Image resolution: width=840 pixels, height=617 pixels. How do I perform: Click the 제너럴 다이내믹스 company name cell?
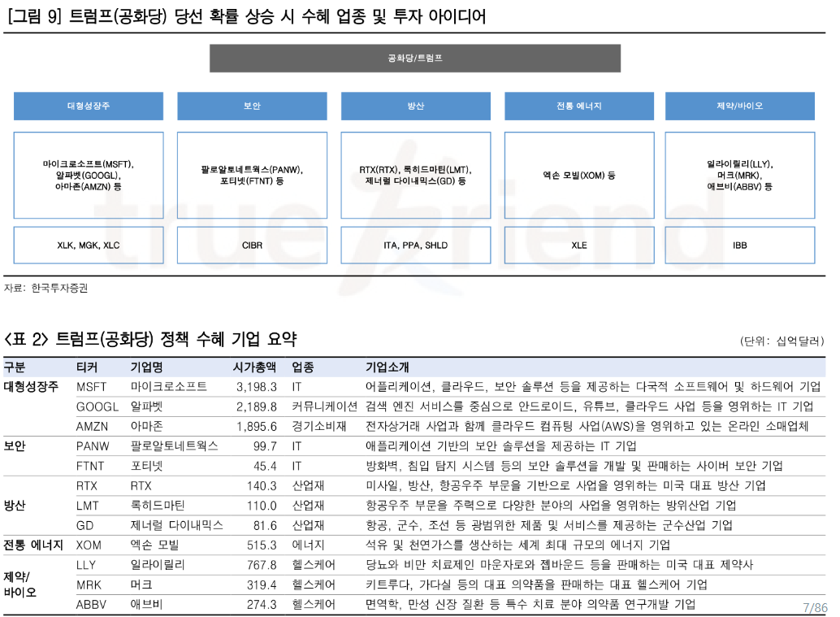coord(177,526)
